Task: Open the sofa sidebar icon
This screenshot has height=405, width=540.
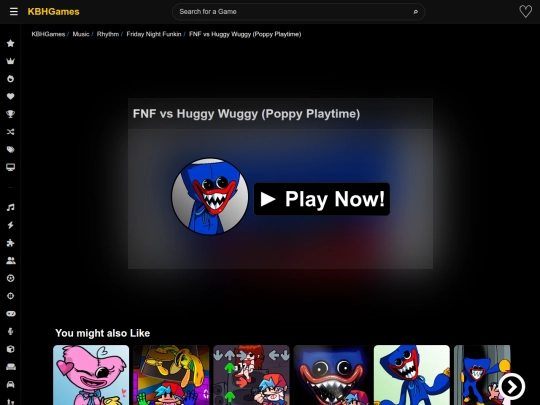Action: click(x=11, y=367)
